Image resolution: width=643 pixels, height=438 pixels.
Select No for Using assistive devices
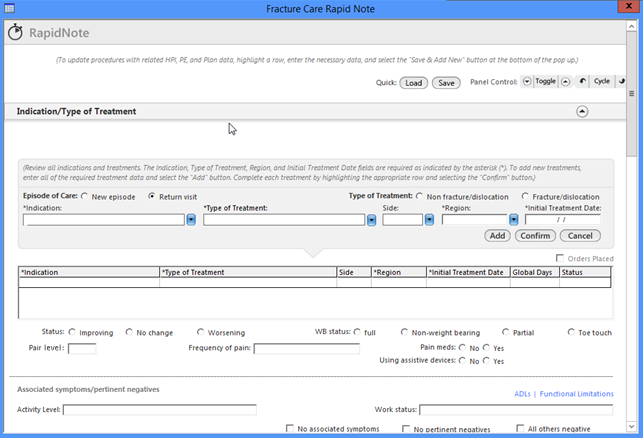click(x=462, y=360)
